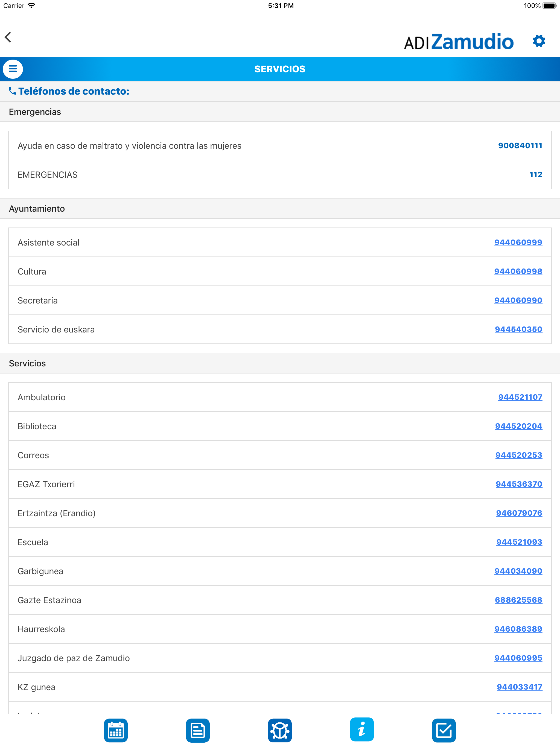Call Haurreskola number 946086389
The width and height of the screenshot is (560, 747).
[x=518, y=629]
